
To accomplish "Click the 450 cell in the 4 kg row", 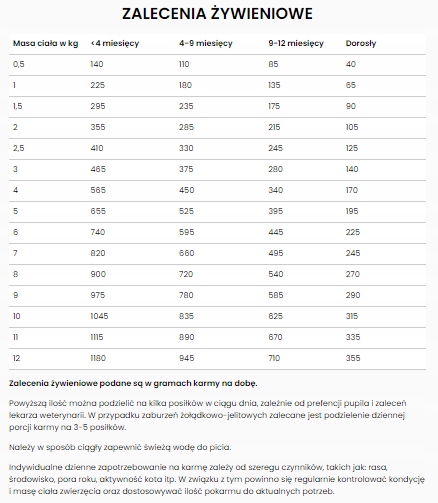I will coord(186,190).
